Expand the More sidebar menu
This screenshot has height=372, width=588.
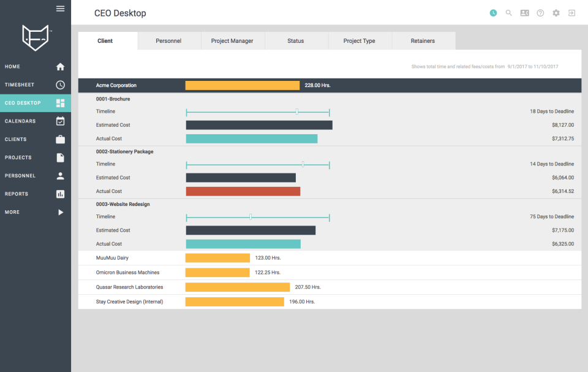35,212
